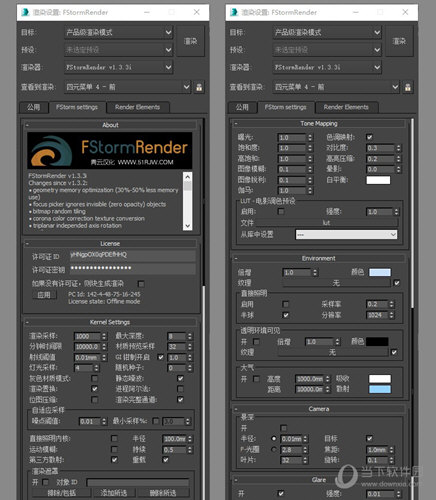
Task: Enable the LUT 启用 checkbox
Action: (x=281, y=212)
